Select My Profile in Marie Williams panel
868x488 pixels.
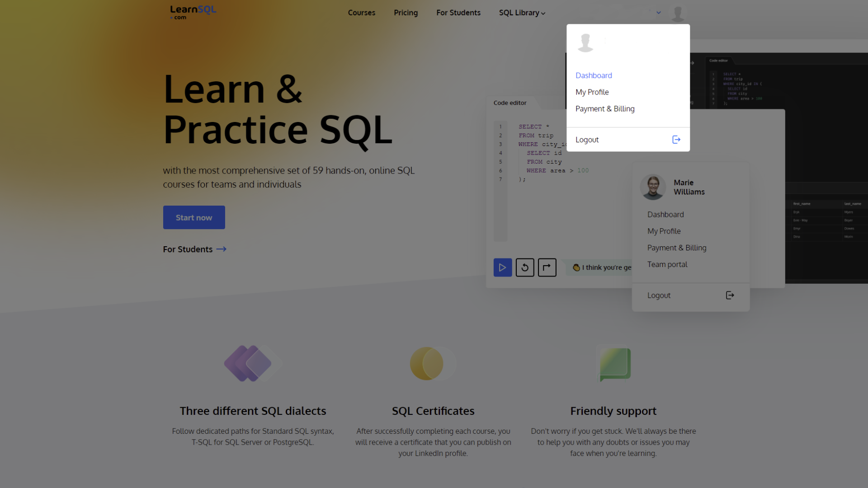click(x=664, y=231)
